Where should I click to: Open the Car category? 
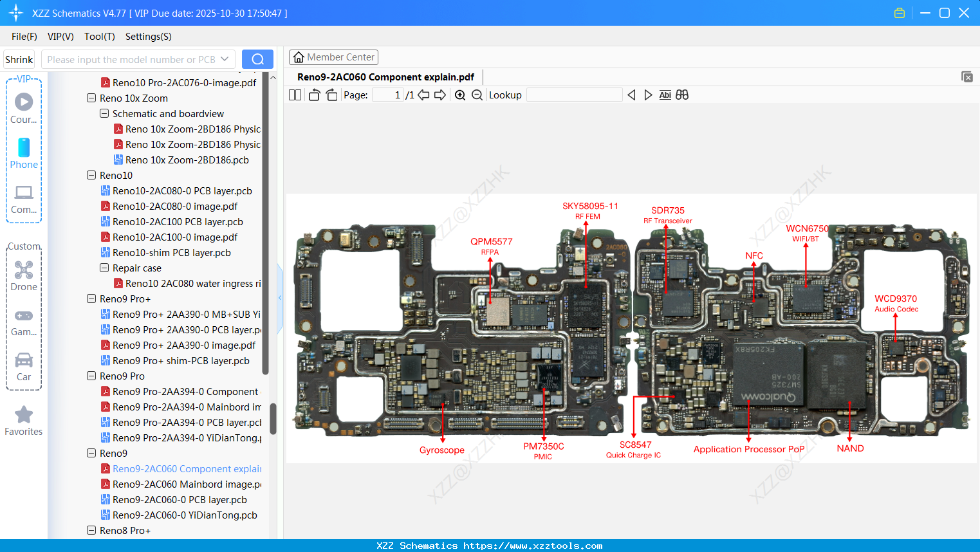(x=24, y=366)
